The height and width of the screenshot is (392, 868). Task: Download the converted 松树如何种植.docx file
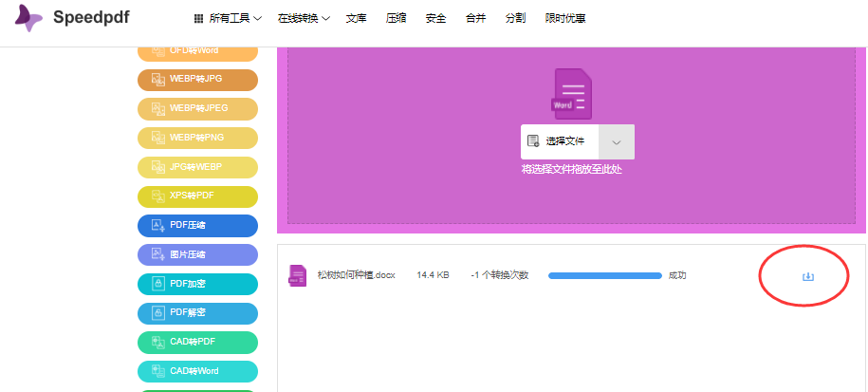[x=808, y=276]
